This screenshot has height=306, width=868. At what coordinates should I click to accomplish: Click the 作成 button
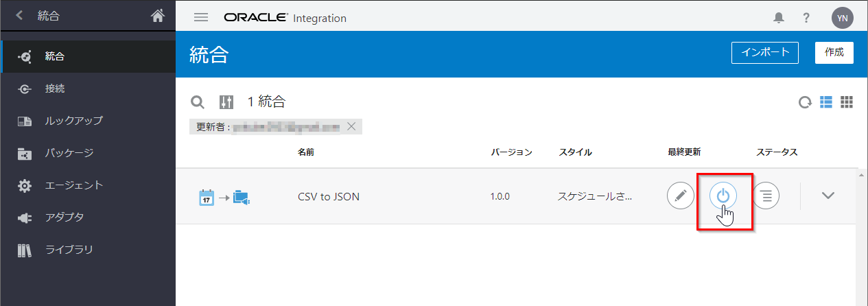pyautogui.click(x=834, y=53)
